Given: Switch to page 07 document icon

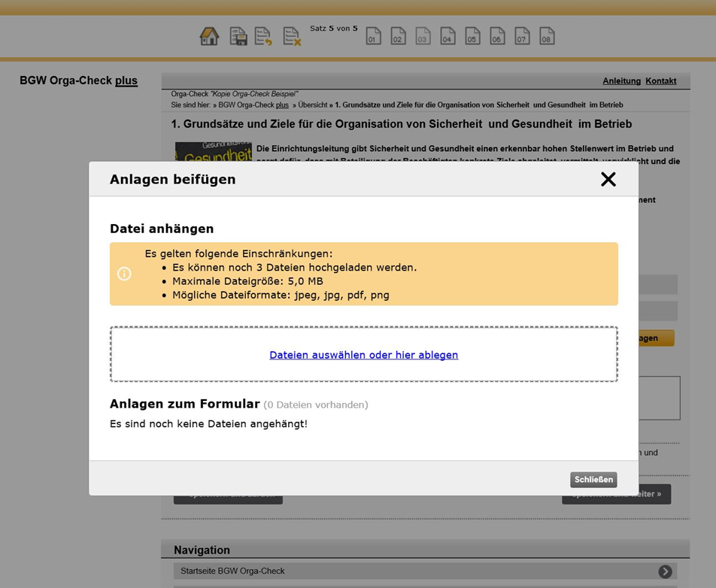Looking at the screenshot, I should [x=522, y=36].
